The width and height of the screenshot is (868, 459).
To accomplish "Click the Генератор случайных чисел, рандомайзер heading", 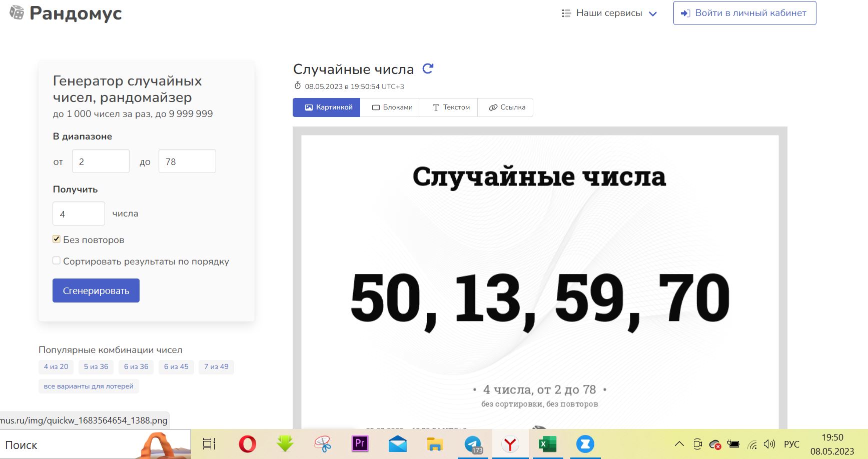I will click(x=128, y=89).
